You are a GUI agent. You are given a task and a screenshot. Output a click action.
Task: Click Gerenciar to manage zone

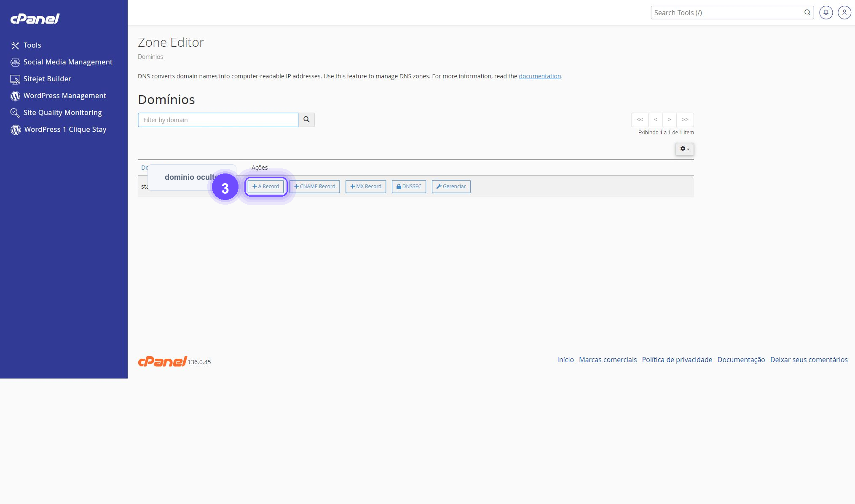(x=451, y=187)
